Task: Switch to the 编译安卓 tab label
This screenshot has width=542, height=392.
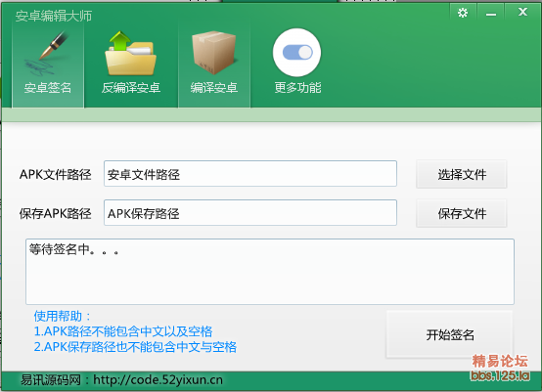Action: pos(214,88)
